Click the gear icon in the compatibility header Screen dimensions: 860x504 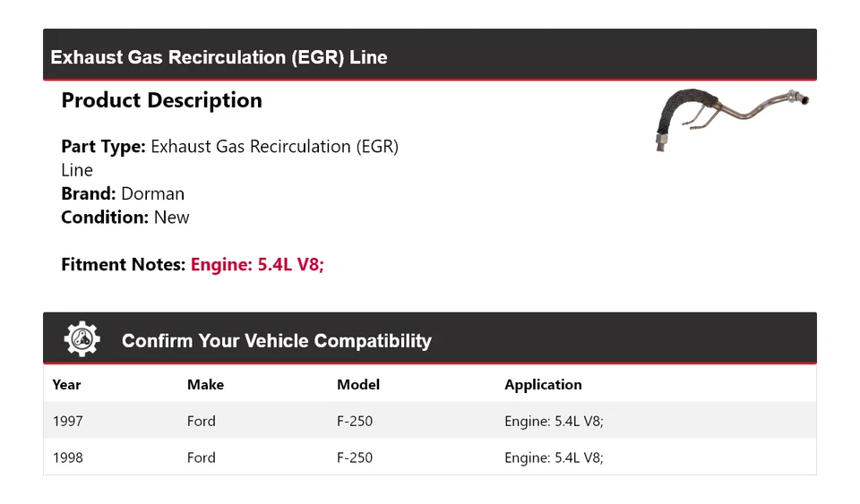[82, 339]
